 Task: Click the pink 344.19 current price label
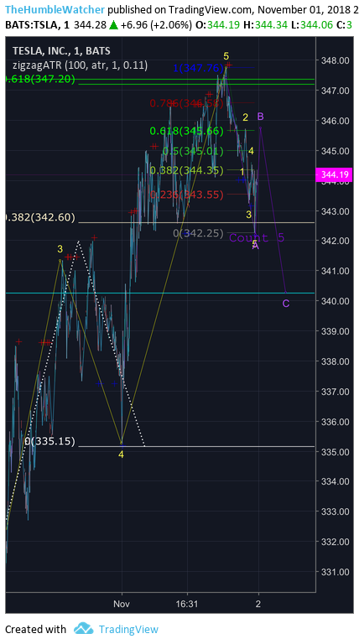click(334, 175)
